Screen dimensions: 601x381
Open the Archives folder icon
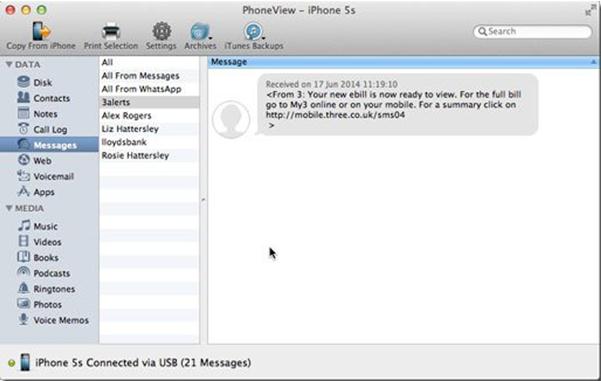point(199,31)
